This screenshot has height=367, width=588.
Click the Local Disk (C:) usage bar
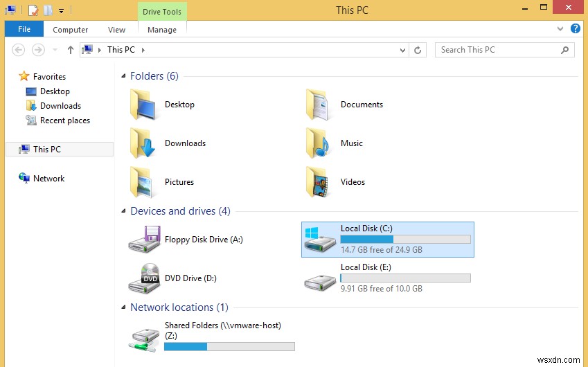tap(405, 239)
